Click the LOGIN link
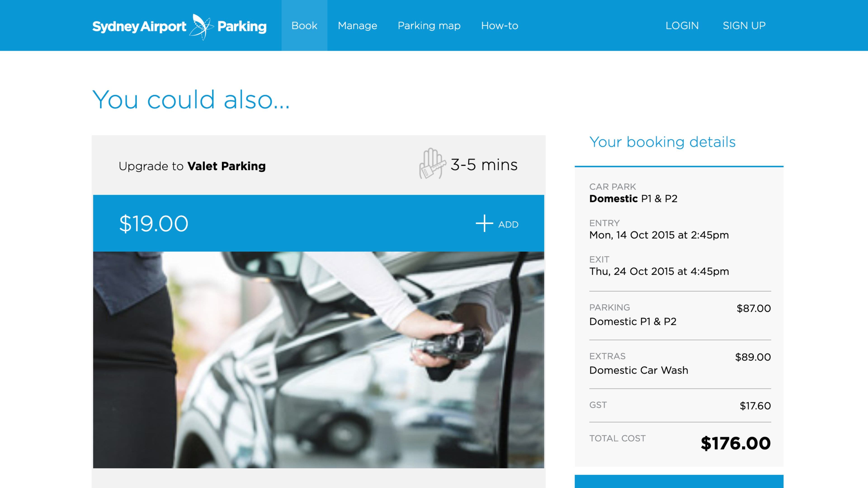 pyautogui.click(x=682, y=26)
